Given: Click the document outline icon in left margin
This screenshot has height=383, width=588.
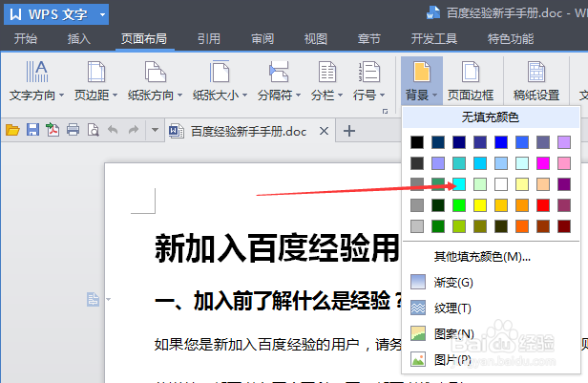Looking at the screenshot, I should tap(93, 299).
